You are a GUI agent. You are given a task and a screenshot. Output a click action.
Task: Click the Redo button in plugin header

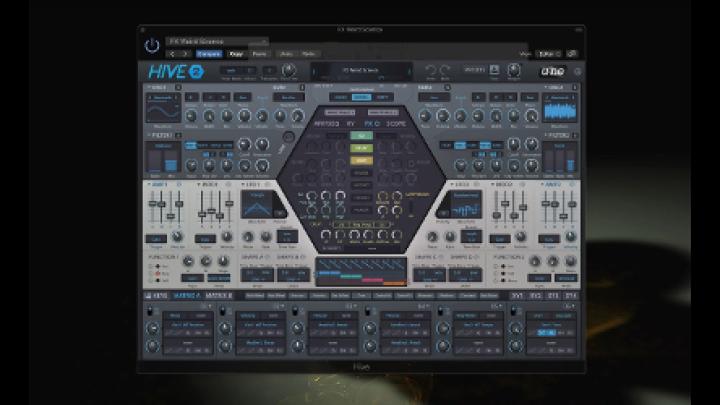point(308,54)
